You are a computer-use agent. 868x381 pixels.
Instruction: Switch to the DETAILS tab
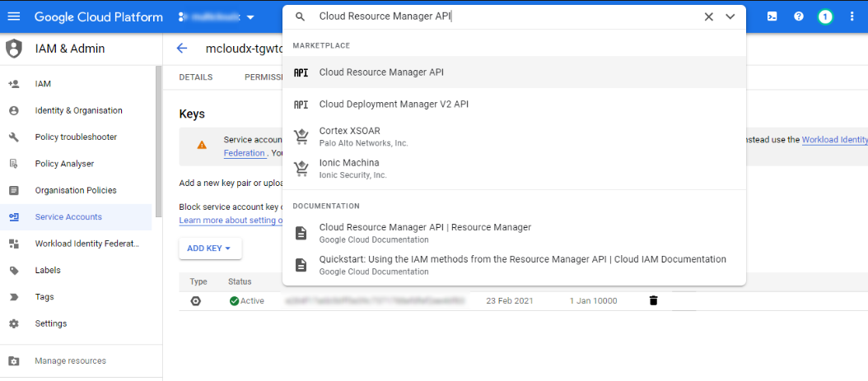point(196,77)
